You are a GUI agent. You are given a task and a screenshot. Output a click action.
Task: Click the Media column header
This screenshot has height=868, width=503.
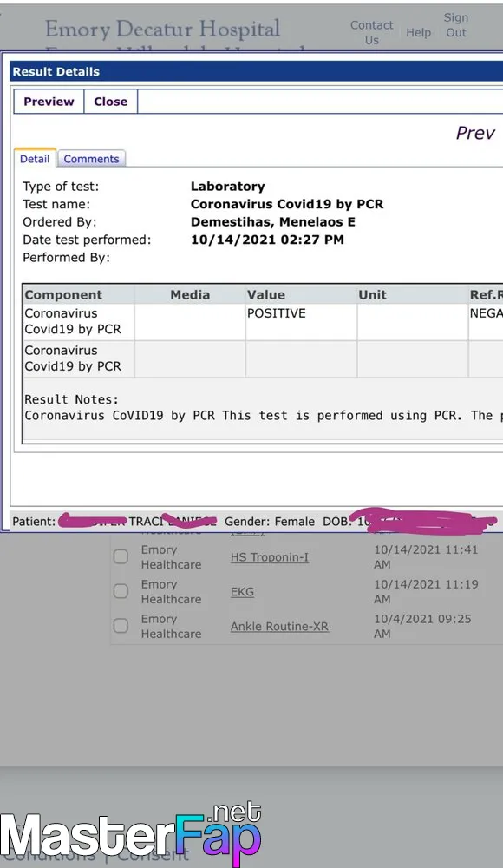(190, 294)
